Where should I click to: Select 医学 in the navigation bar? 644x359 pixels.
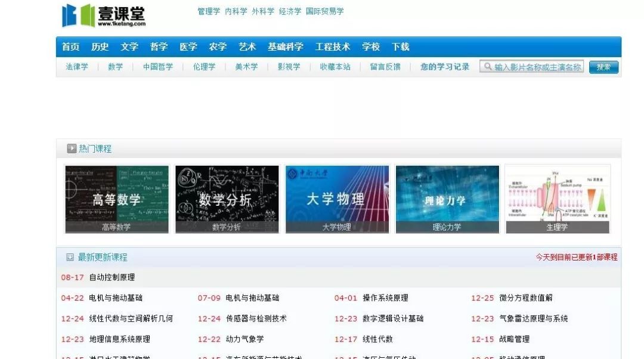click(187, 47)
